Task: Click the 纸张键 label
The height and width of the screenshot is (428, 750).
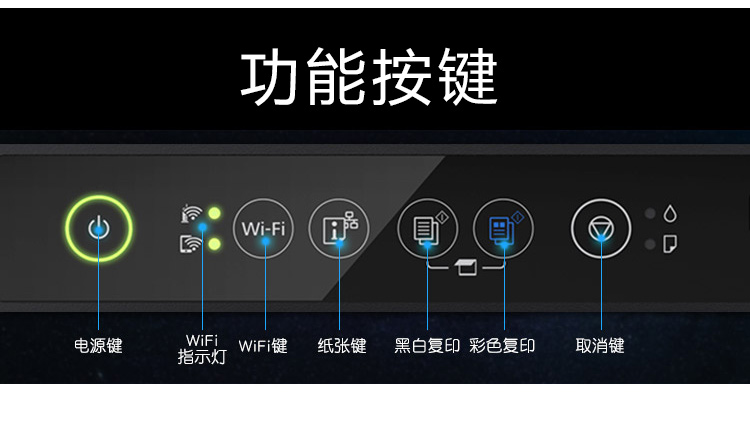Action: 342,345
